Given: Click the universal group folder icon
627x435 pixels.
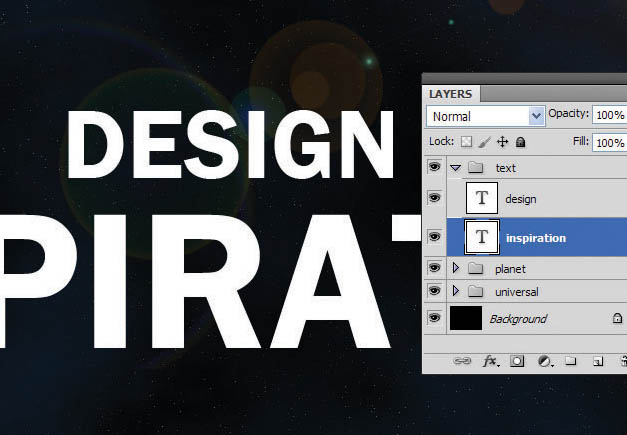Looking at the screenshot, I should [475, 291].
